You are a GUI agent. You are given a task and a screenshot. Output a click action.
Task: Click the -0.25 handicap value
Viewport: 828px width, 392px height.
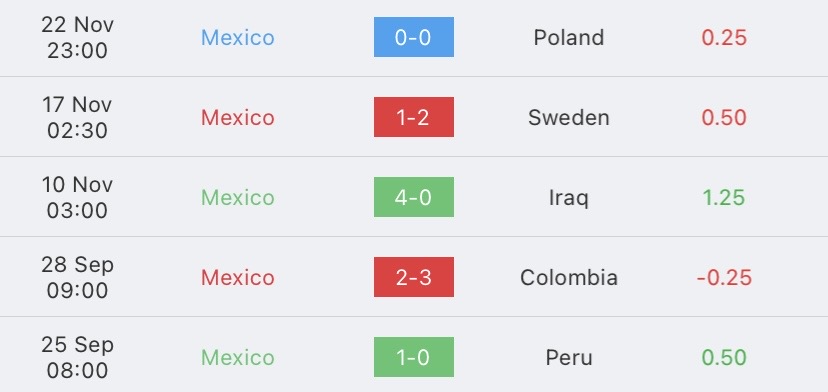(x=724, y=277)
